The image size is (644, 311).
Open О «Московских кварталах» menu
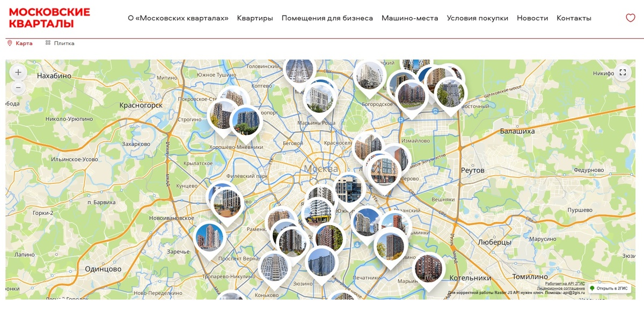pos(178,18)
